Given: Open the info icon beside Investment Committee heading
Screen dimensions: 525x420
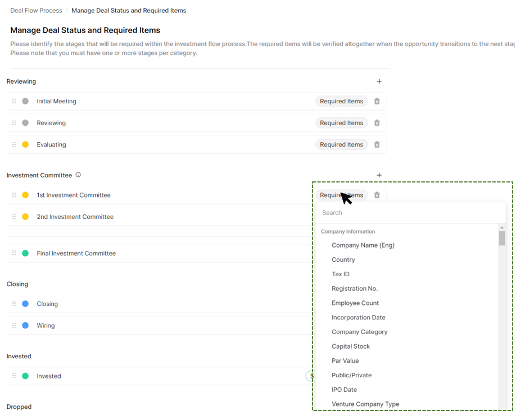Looking at the screenshot, I should [79, 175].
